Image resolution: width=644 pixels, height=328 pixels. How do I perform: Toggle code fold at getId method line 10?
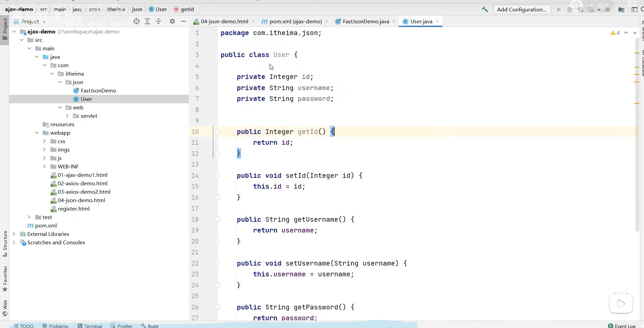pyautogui.click(x=218, y=132)
